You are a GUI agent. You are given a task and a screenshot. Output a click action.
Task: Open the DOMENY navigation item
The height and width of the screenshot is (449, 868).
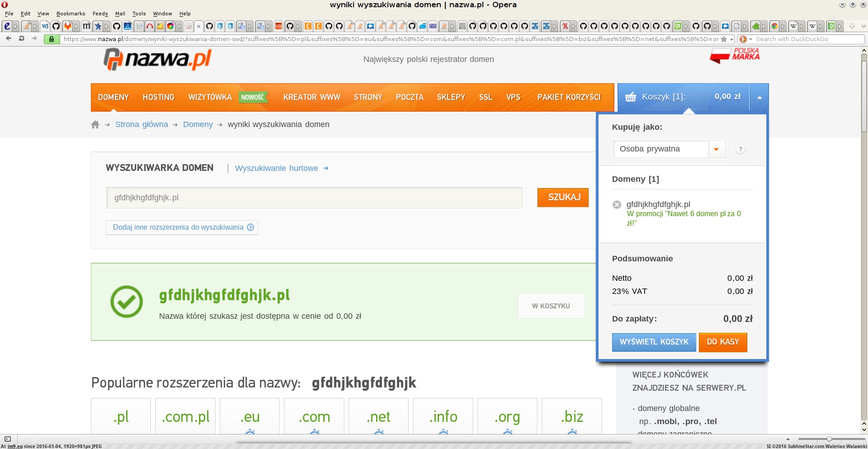coord(113,97)
